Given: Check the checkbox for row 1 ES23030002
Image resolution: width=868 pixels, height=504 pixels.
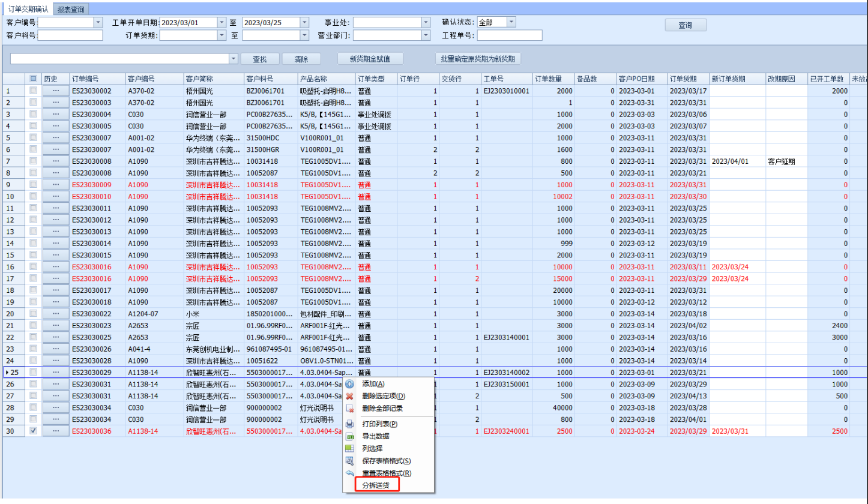Looking at the screenshot, I should (x=34, y=91).
